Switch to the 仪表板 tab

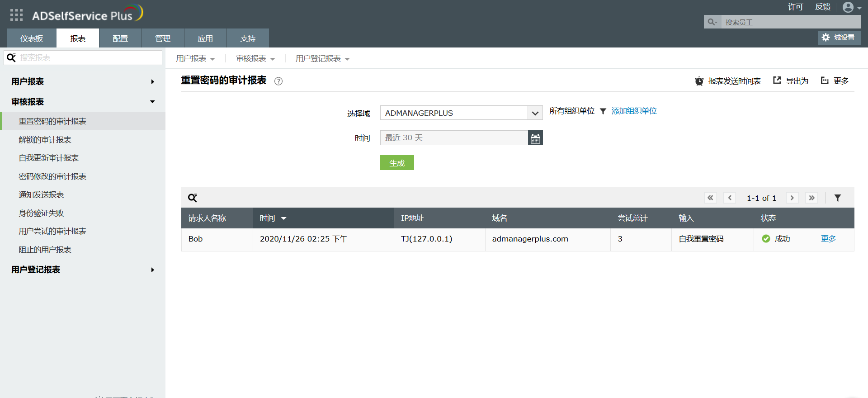tap(32, 38)
